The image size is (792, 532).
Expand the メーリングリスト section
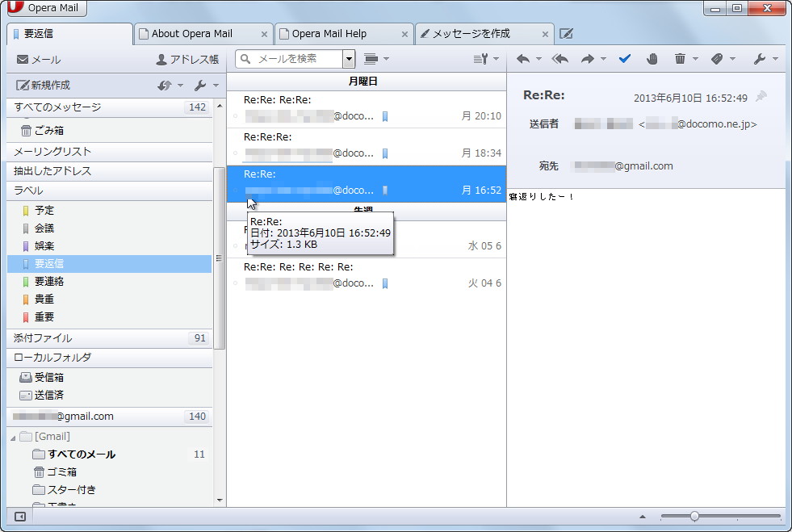click(x=110, y=152)
